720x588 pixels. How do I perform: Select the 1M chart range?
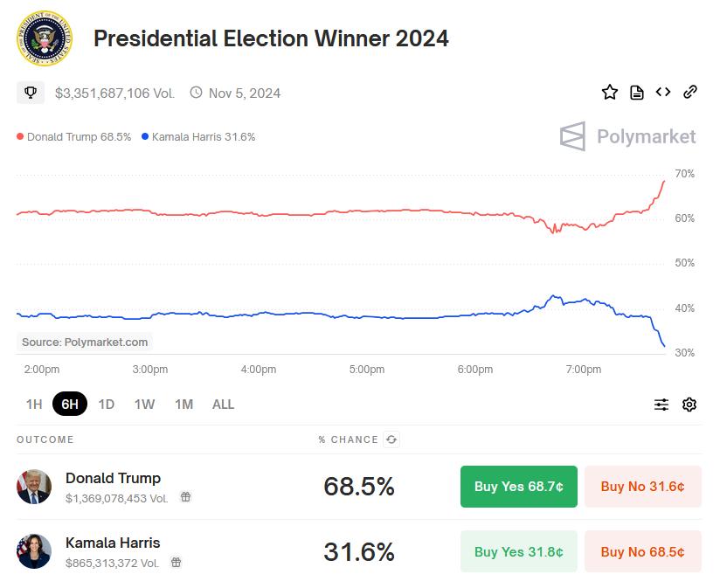(x=183, y=405)
